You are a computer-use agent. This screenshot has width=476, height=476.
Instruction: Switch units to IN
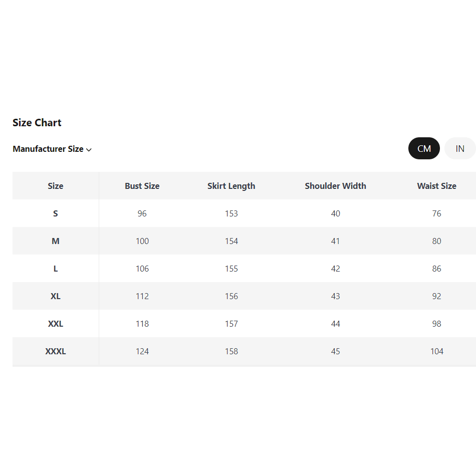(459, 148)
